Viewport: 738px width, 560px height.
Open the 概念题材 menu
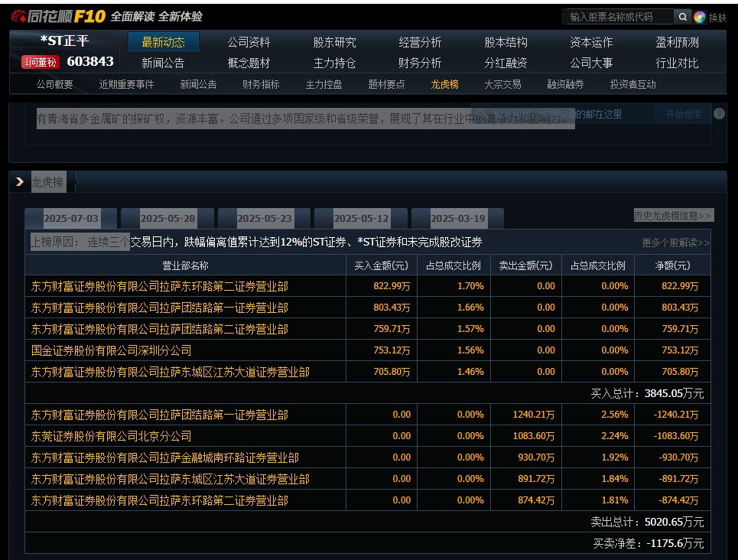[x=249, y=63]
